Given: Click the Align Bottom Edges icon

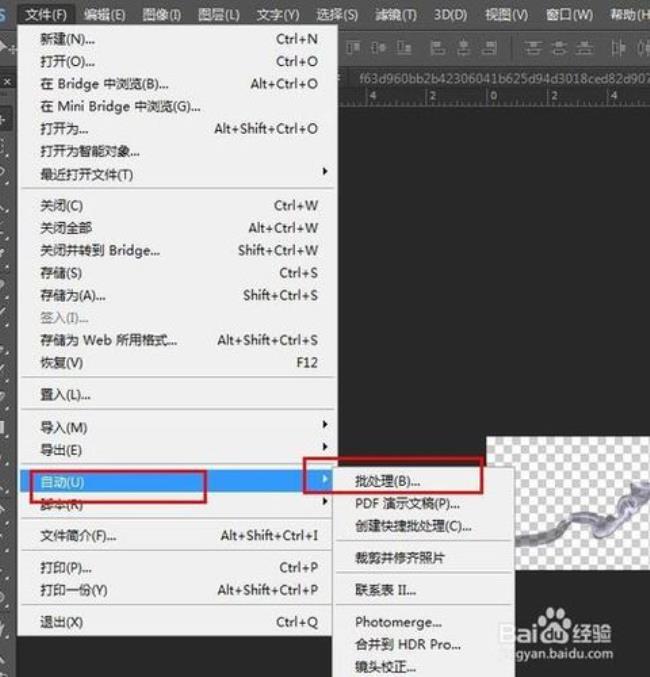Looking at the screenshot, I should click(x=404, y=47).
